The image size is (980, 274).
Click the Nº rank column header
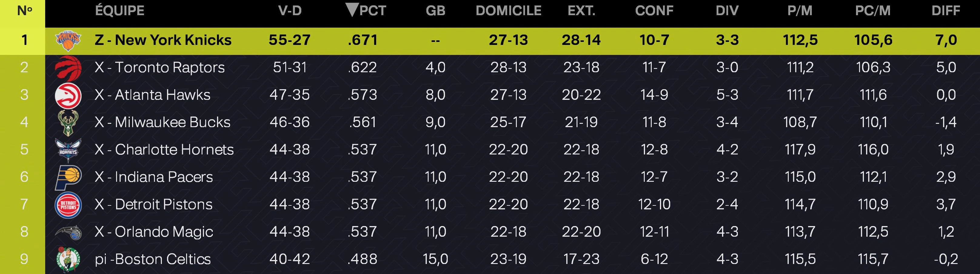click(24, 11)
